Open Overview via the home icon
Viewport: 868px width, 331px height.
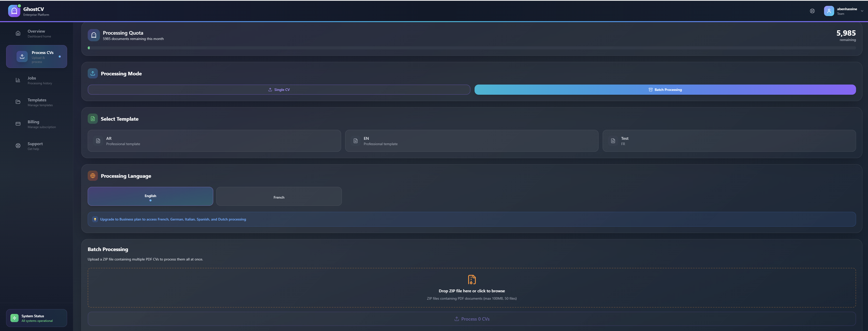(x=18, y=33)
